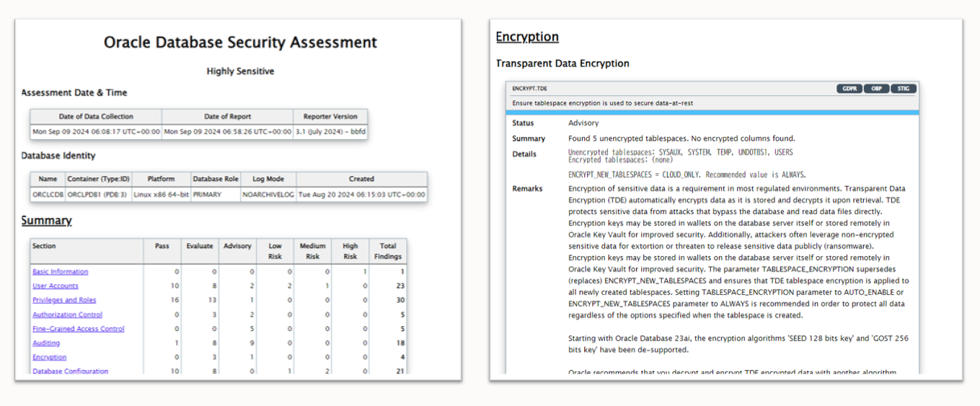Click the OBP tag badge

pyautogui.click(x=876, y=89)
